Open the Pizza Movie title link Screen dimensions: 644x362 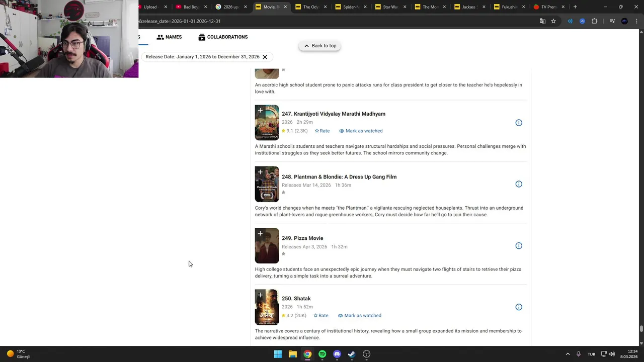pos(302,238)
